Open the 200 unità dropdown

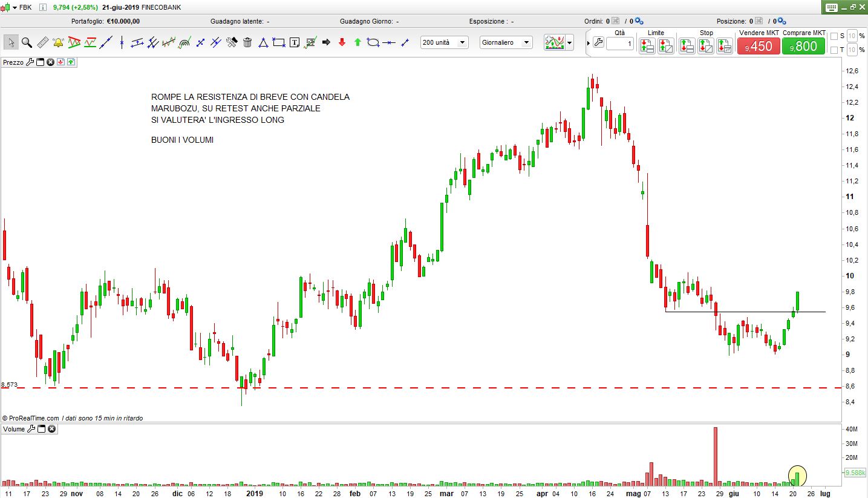click(445, 42)
